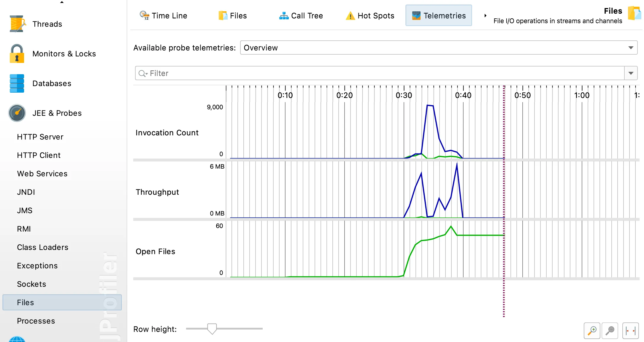The image size is (644, 342).
Task: Click the Monitors & Locks padlock icon
Action: [17, 54]
